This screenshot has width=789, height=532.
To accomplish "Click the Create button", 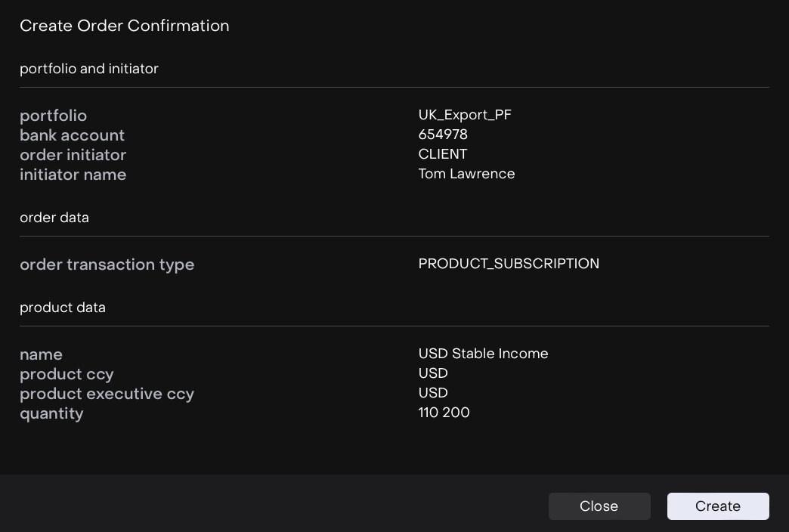I will tap(717, 506).
